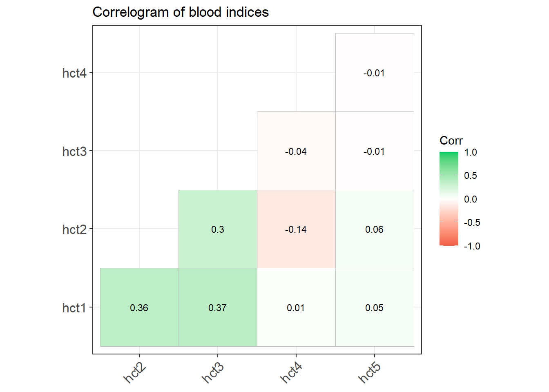549x392 pixels.
Task: Click the 1.0 legend tick label
Action: click(x=471, y=152)
